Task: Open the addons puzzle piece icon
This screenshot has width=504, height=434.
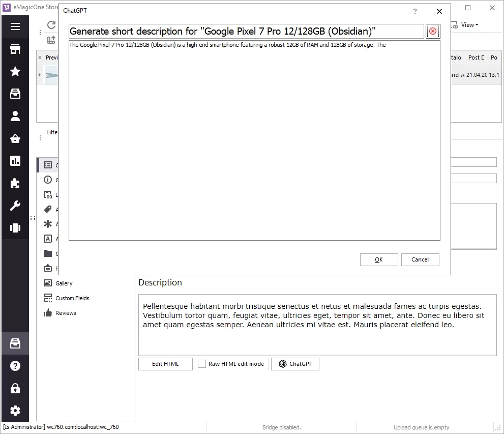Action: pos(15,183)
